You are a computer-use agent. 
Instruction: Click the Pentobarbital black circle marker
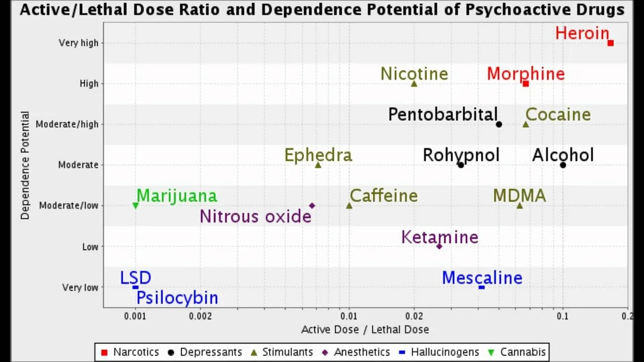click(x=499, y=124)
